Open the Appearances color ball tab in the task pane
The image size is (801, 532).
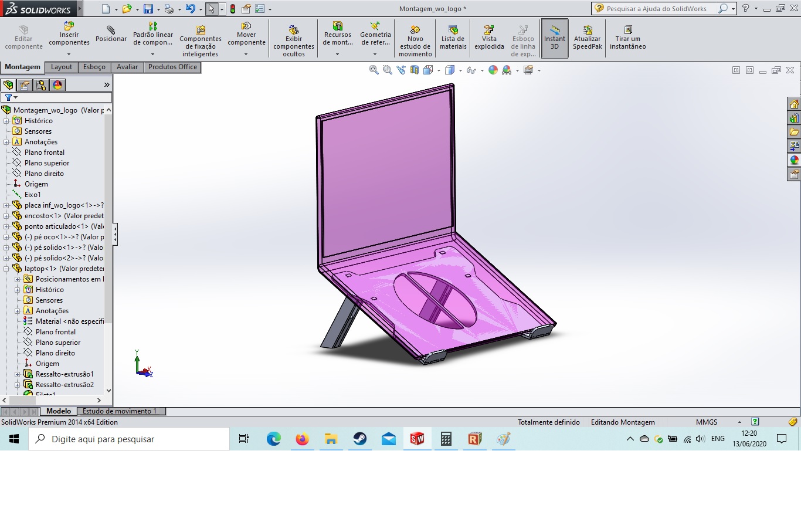click(x=794, y=160)
